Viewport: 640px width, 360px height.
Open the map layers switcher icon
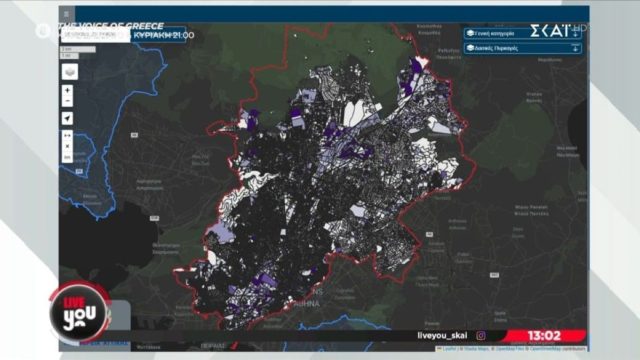click(x=70, y=72)
